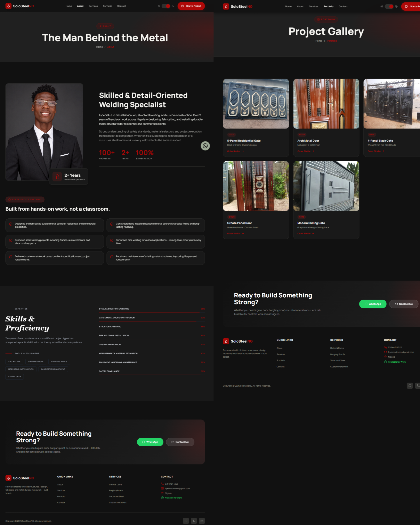Image resolution: width=420 pixels, height=525 pixels.
Task: Open Arch Metal Door photo
Action: pyautogui.click(x=326, y=104)
